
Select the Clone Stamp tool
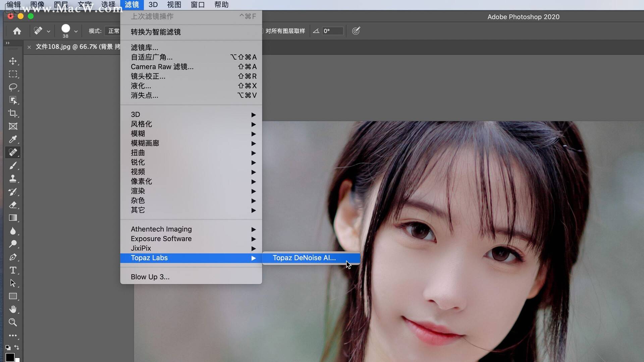(13, 179)
